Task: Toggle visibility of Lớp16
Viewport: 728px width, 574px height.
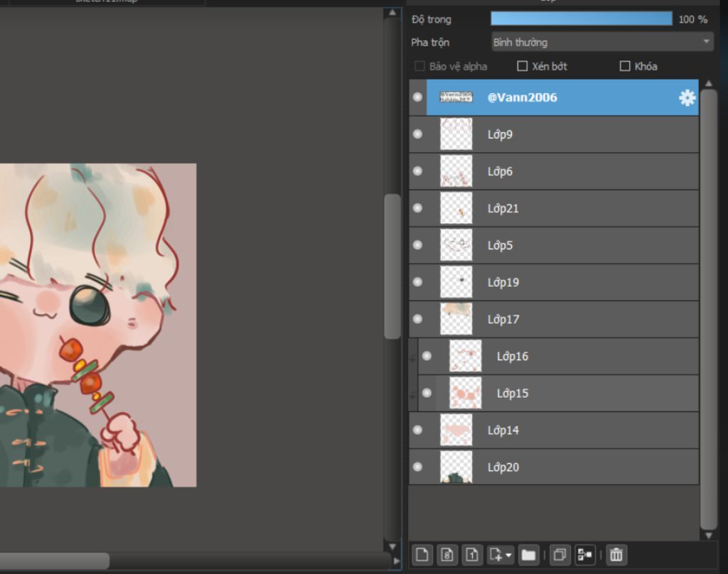Action: pyautogui.click(x=427, y=356)
